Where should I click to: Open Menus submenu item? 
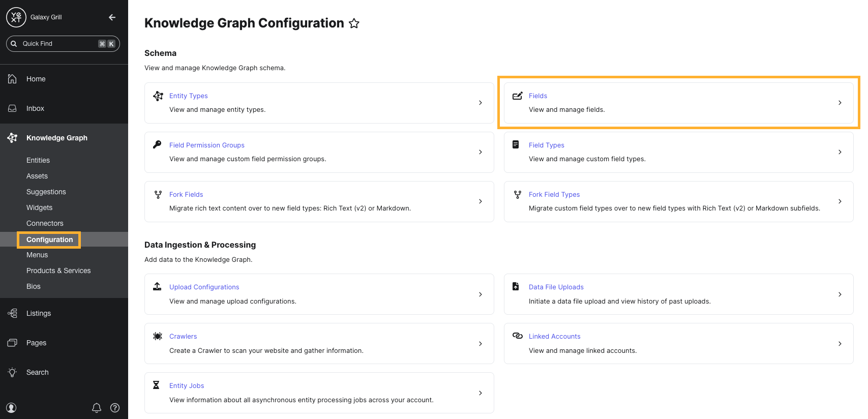[x=37, y=255]
